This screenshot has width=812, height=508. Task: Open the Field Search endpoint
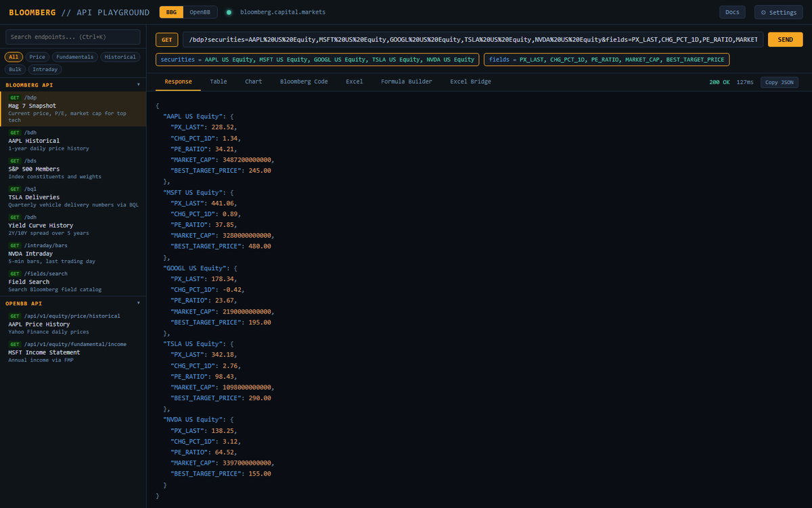point(73,282)
